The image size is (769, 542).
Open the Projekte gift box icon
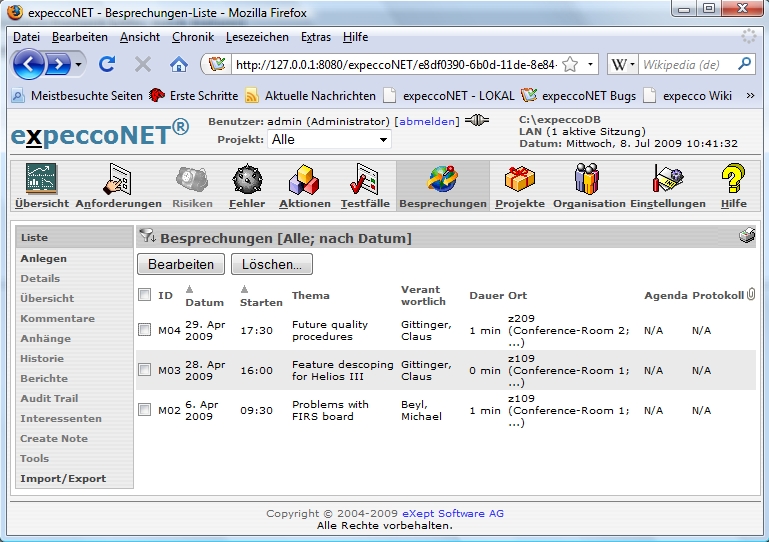[x=519, y=180]
